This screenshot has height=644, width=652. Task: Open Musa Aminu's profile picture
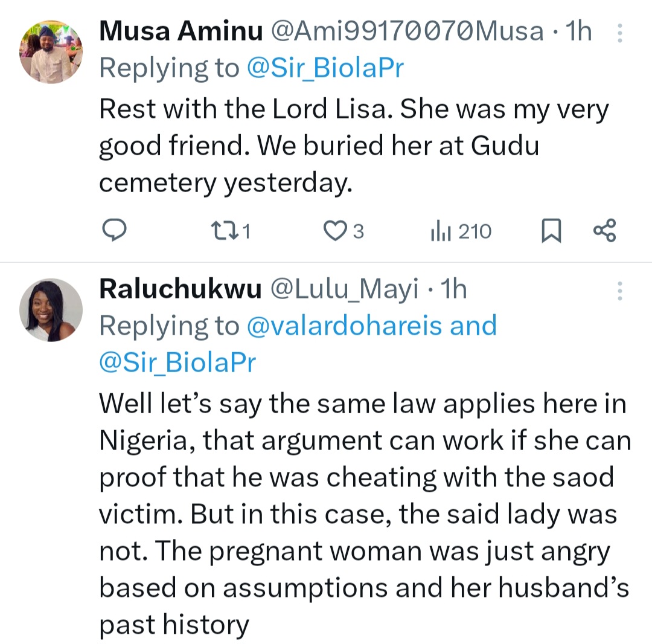tap(51, 51)
